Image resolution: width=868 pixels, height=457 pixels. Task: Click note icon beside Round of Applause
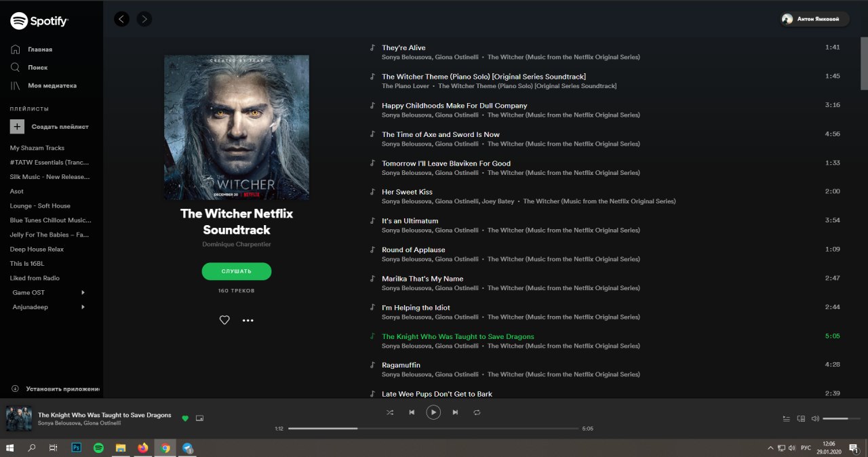pos(372,250)
